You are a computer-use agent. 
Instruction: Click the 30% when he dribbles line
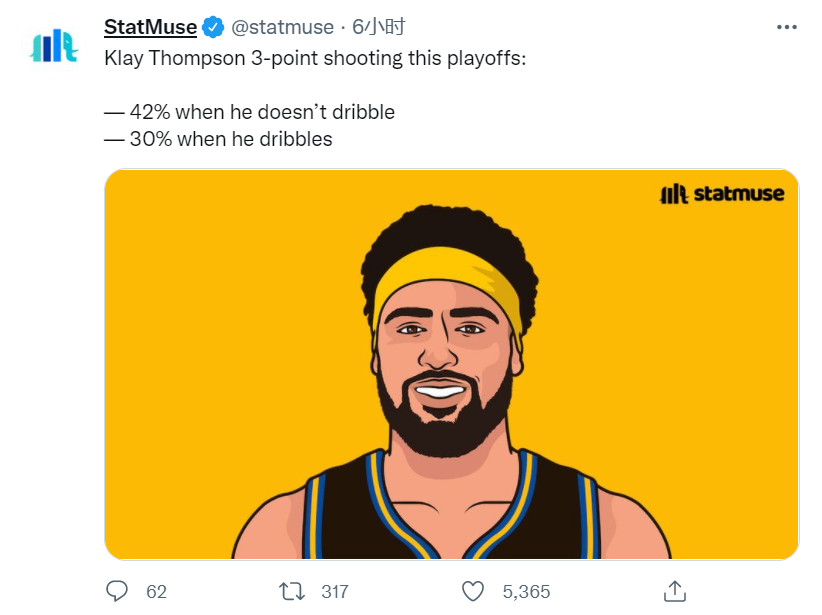[218, 139]
